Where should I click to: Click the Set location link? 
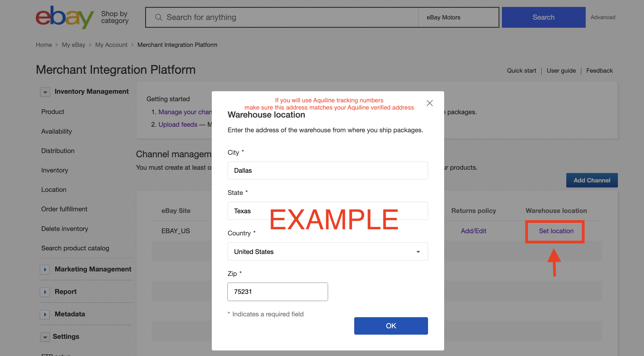coord(556,231)
